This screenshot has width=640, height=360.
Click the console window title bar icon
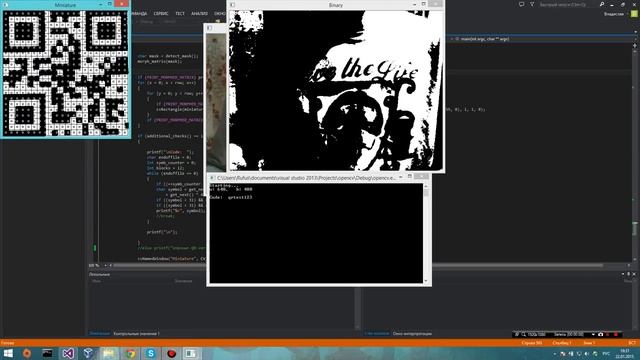tap(212, 178)
